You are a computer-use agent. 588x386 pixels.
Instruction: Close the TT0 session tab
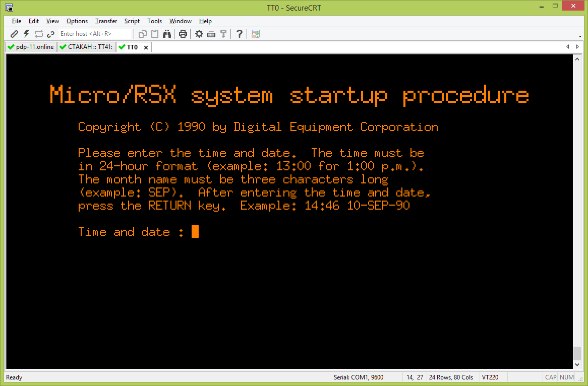(x=146, y=47)
